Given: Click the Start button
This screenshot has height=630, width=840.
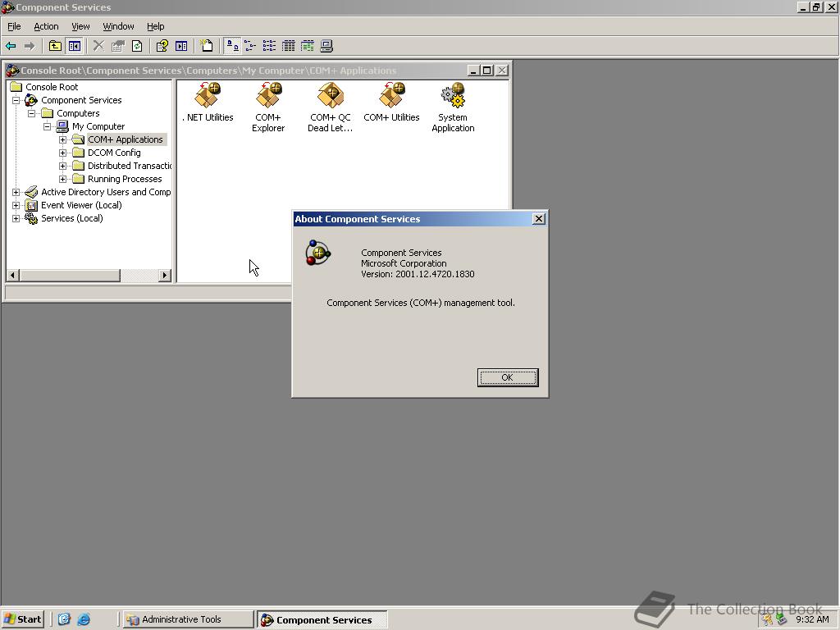Looking at the screenshot, I should click(x=22, y=619).
